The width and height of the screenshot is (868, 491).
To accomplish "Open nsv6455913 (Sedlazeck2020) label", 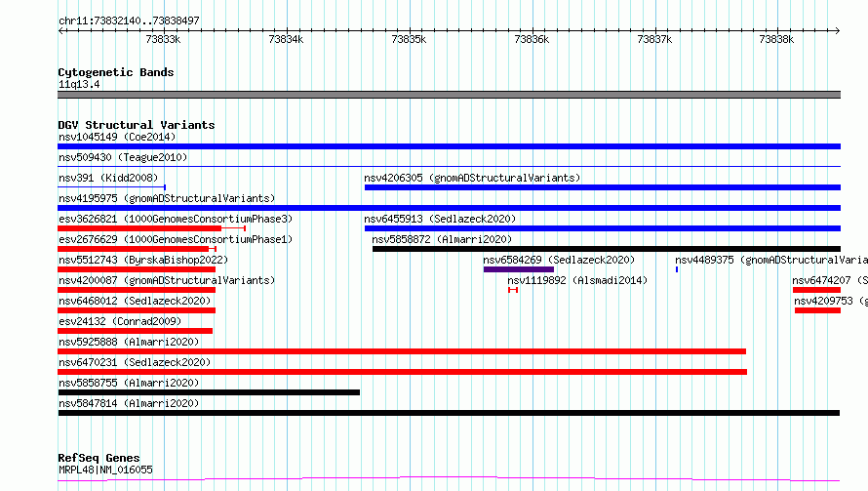I will [x=440, y=219].
